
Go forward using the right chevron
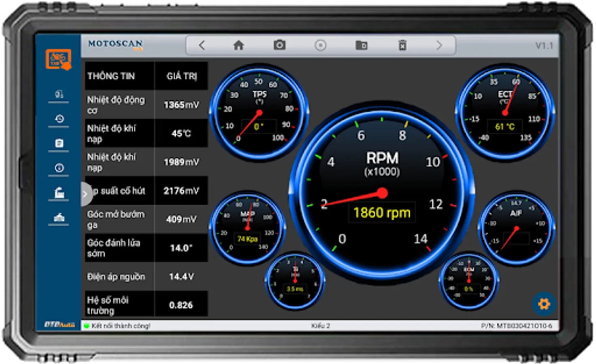pyautogui.click(x=439, y=45)
